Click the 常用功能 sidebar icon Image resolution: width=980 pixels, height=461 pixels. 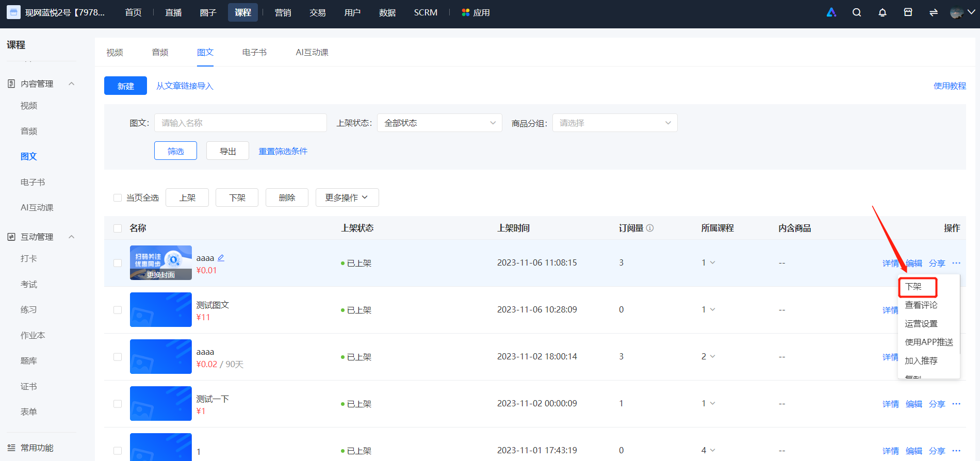[11, 448]
